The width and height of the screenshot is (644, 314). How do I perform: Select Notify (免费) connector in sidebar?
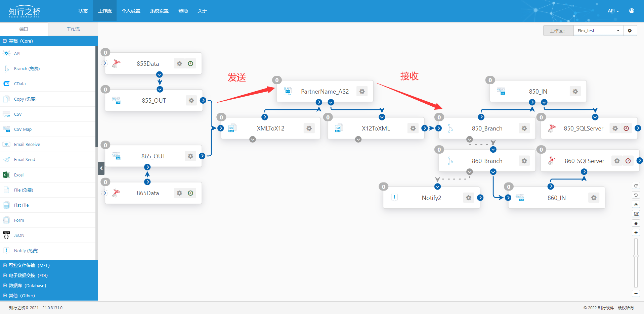(x=48, y=251)
